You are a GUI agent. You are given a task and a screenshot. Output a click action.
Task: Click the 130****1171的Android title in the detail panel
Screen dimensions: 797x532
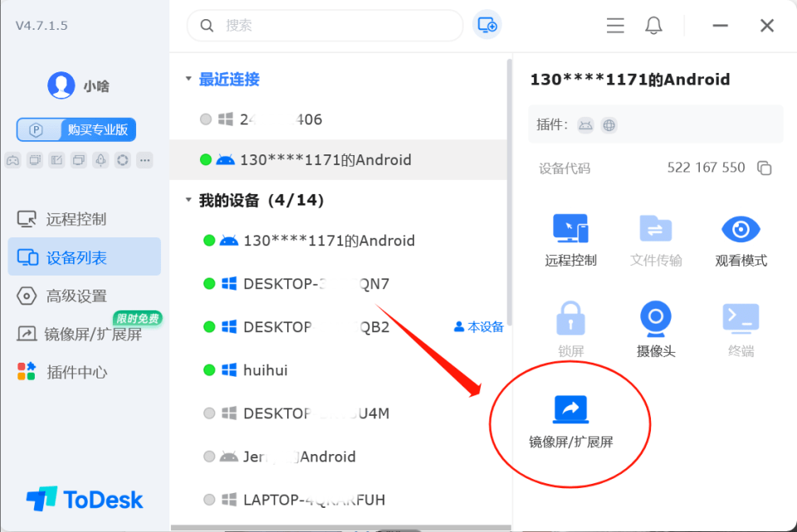[630, 80]
